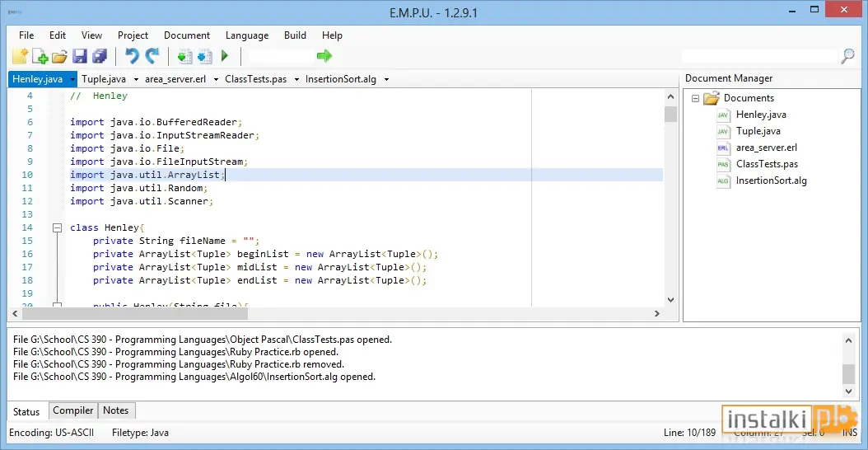This screenshot has width=868, height=450.
Task: Click the add file icon with green plus
Action: pyautogui.click(x=40, y=55)
